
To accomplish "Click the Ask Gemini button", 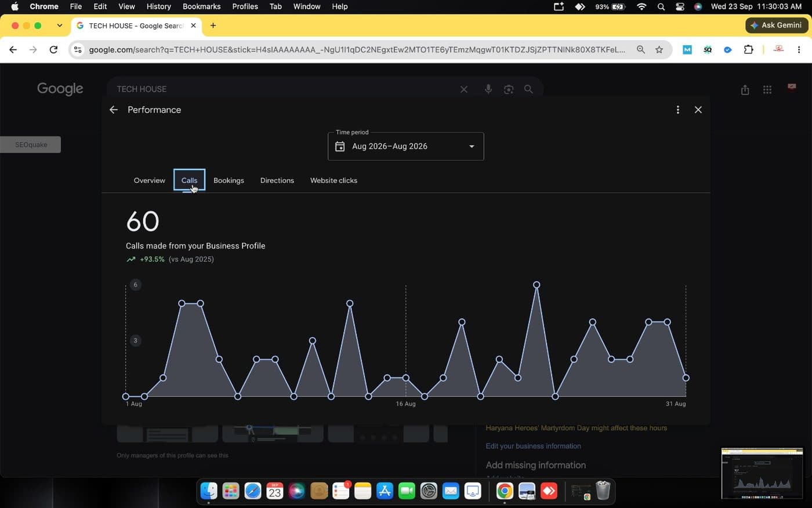I will pos(776,25).
